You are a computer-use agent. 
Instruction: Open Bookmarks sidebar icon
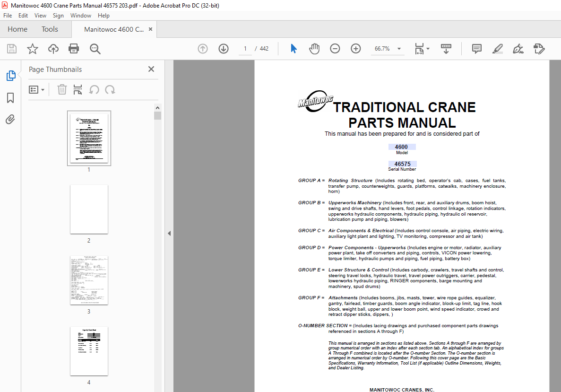pyautogui.click(x=10, y=98)
